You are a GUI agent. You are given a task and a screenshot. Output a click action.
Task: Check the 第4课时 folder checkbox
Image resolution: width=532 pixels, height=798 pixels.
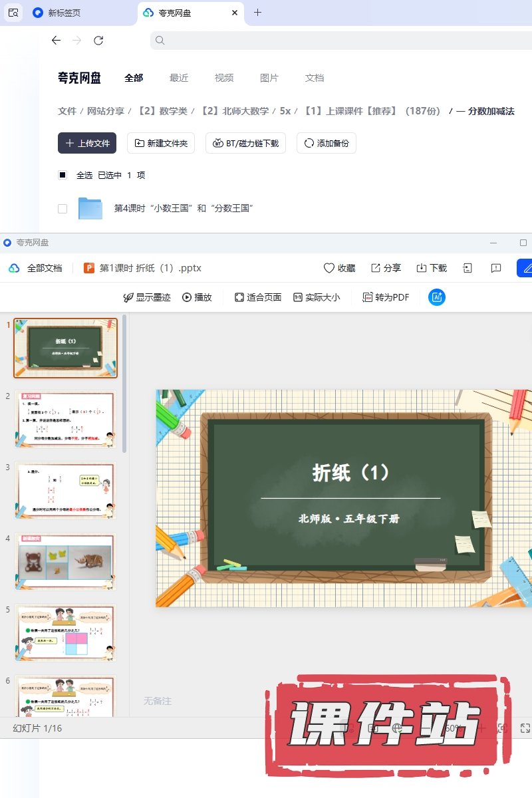click(x=63, y=208)
